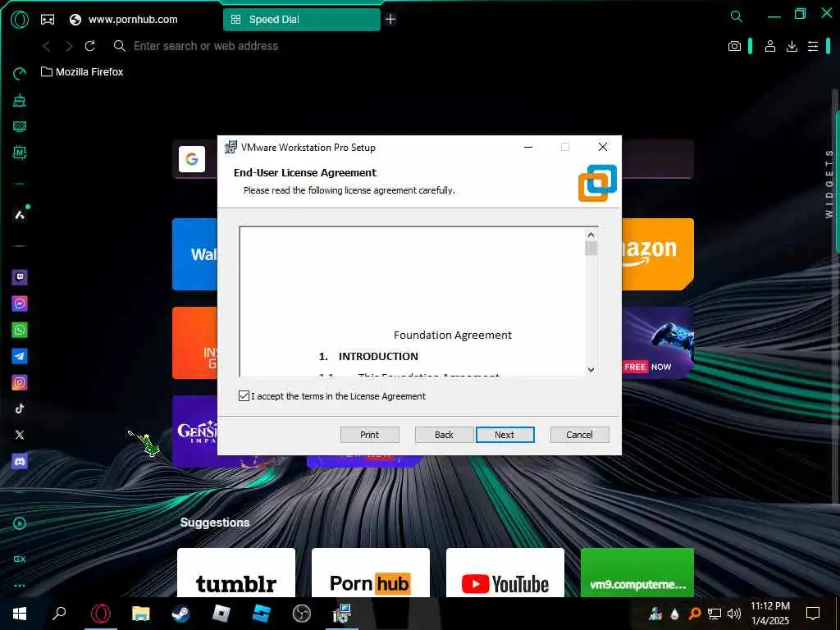The image size is (840, 630).
Task: Open X (Twitter) in the sidebar
Action: (20, 435)
